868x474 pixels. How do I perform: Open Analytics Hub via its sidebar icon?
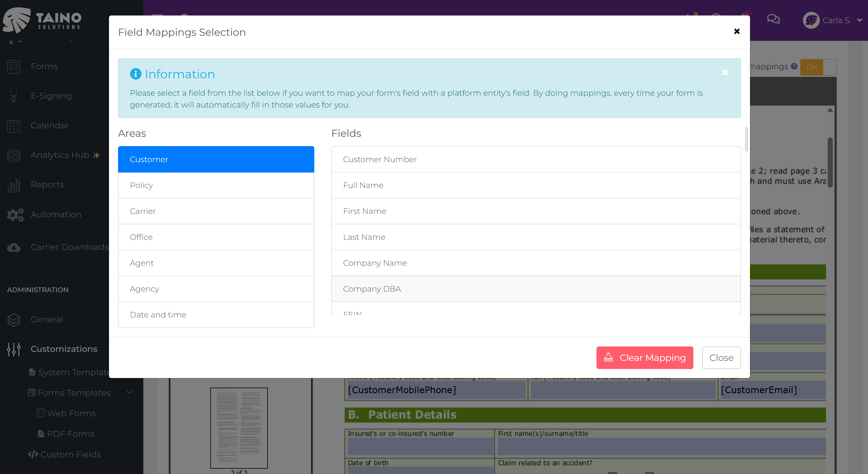[14, 155]
